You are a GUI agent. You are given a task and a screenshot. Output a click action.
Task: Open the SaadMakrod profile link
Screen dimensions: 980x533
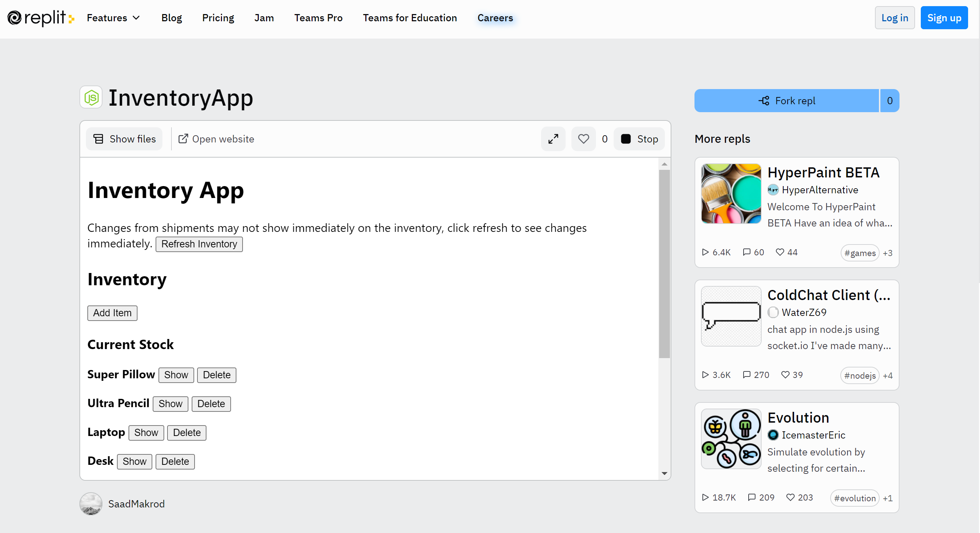[x=136, y=504]
